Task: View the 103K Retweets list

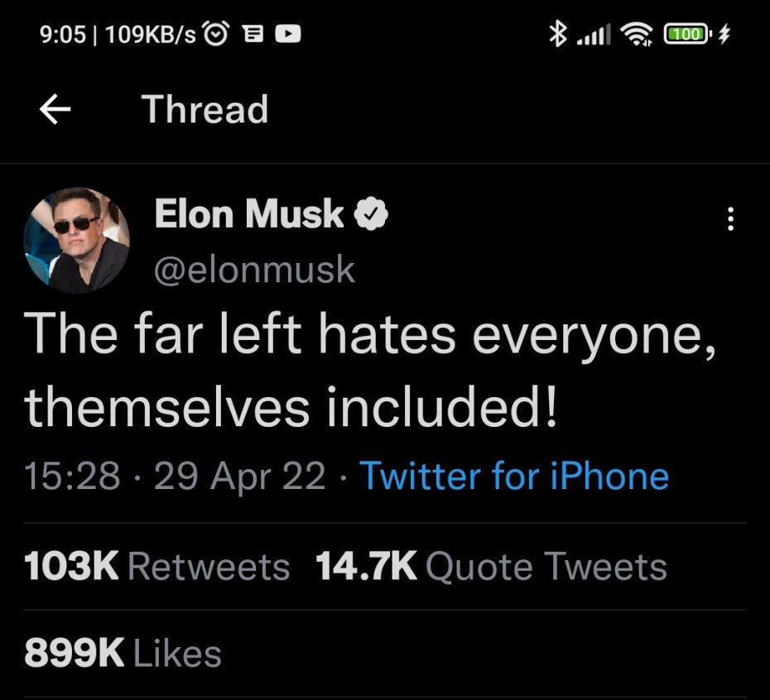Action: 157,567
